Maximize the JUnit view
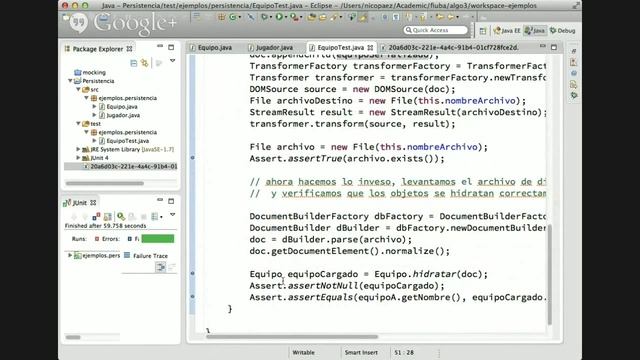Screen dimensions: 640x360 pyautogui.click(x=171, y=201)
